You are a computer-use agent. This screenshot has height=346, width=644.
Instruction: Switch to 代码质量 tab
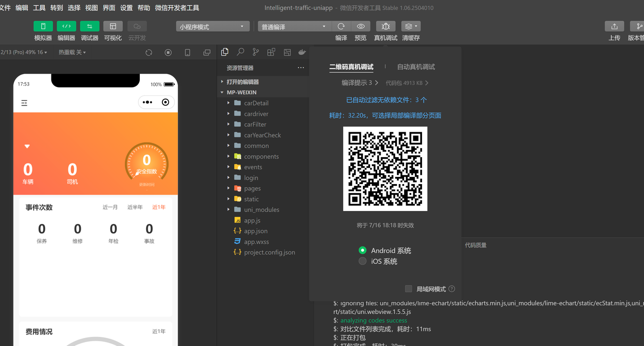[476, 245]
